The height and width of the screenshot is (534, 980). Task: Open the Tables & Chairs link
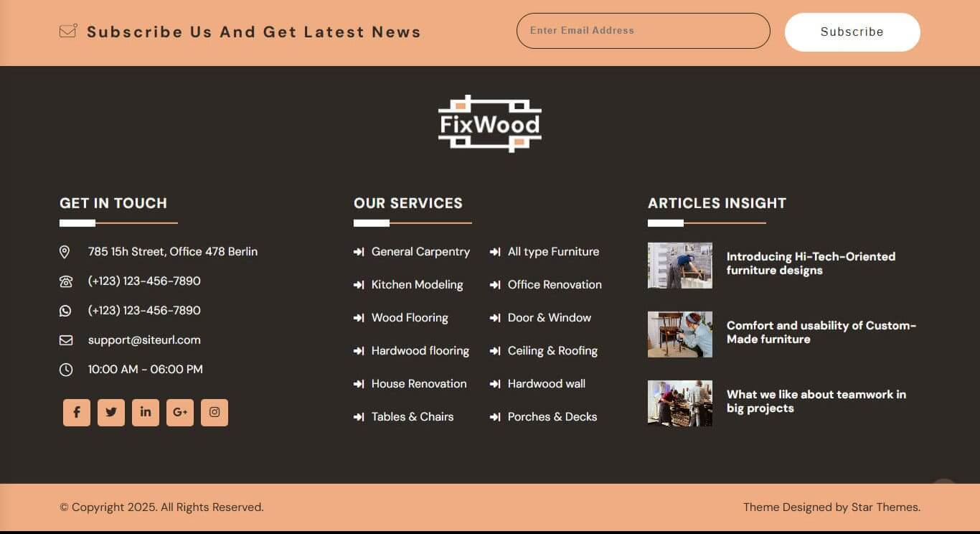point(412,417)
